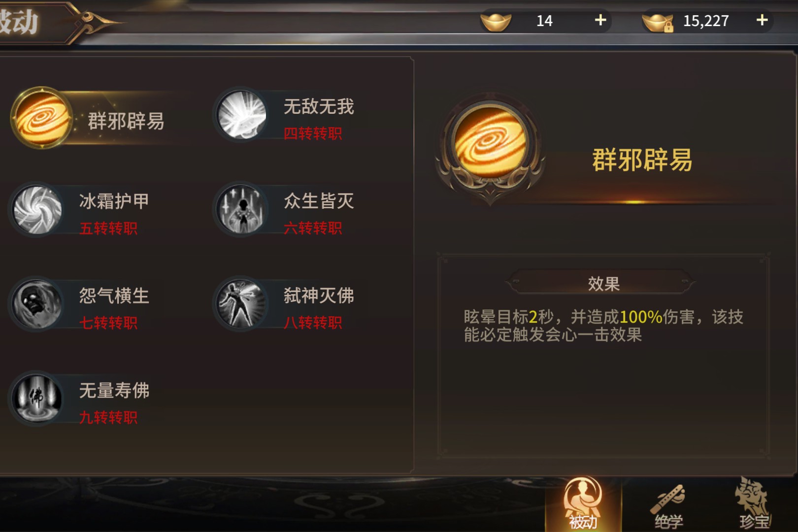
Task: Select the 无敌无我 skill icon
Action: tap(241, 115)
